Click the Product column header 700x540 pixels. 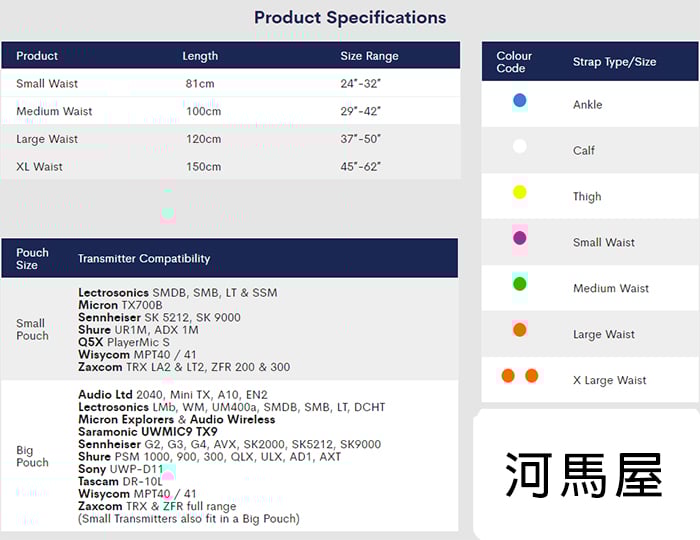(37, 56)
